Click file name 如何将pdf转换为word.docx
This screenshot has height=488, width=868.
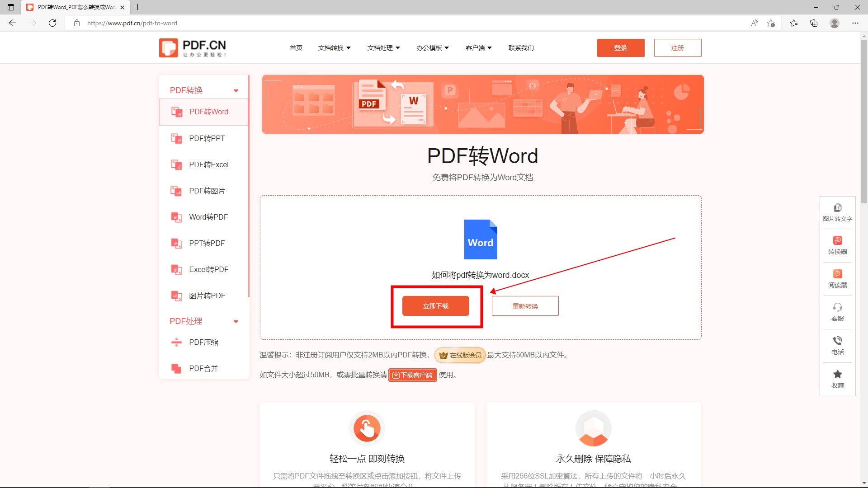[480, 275]
